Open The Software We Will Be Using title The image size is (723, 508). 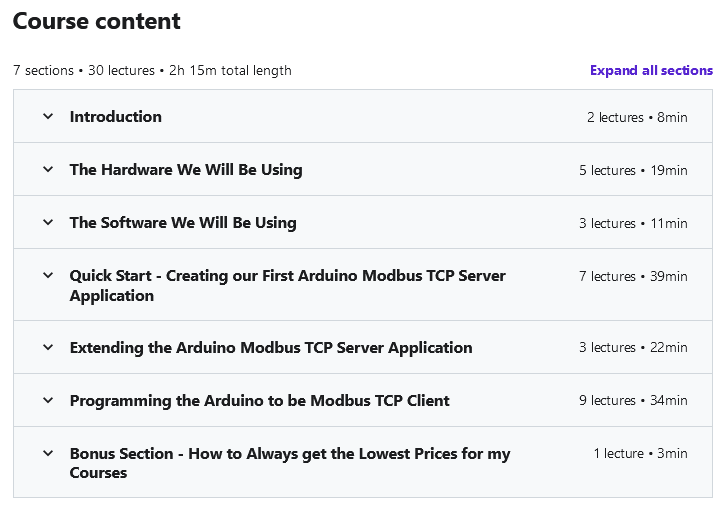pyautogui.click(x=183, y=223)
